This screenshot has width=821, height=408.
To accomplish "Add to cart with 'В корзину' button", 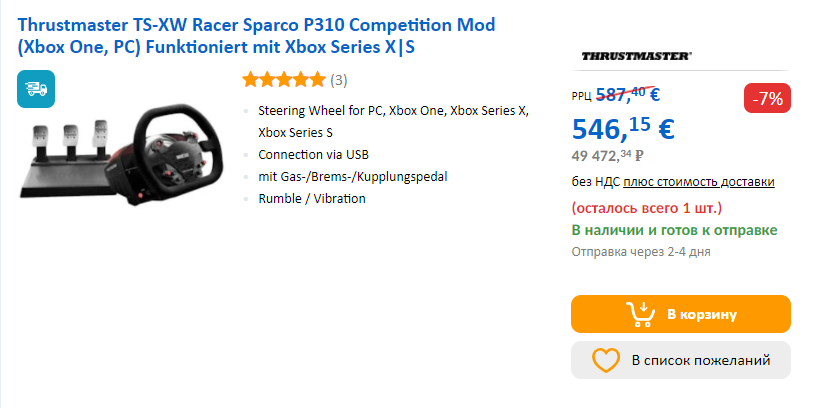I will click(680, 314).
